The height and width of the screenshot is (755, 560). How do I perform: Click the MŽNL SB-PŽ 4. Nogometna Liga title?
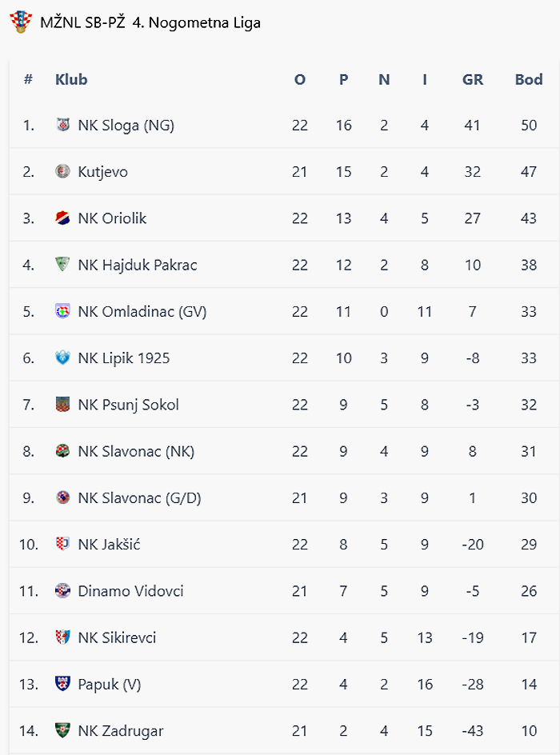(150, 22)
